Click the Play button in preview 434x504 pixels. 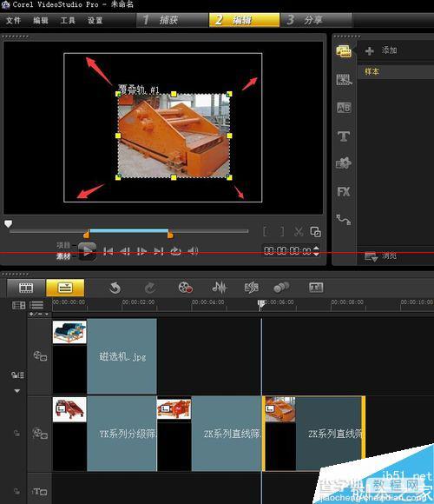87,251
